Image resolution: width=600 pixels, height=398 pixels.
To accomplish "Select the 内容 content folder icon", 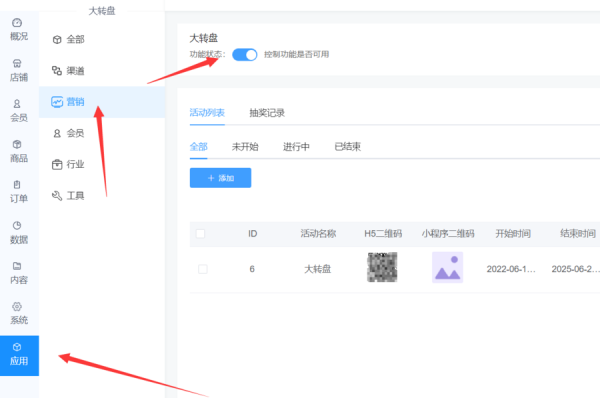I will click(17, 266).
